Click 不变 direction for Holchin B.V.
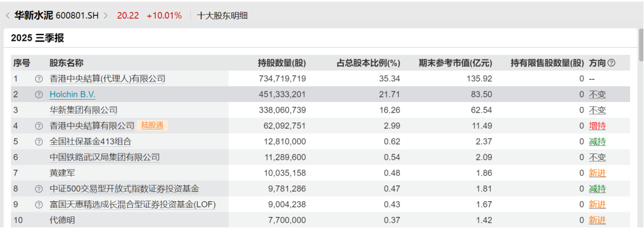 [597, 94]
